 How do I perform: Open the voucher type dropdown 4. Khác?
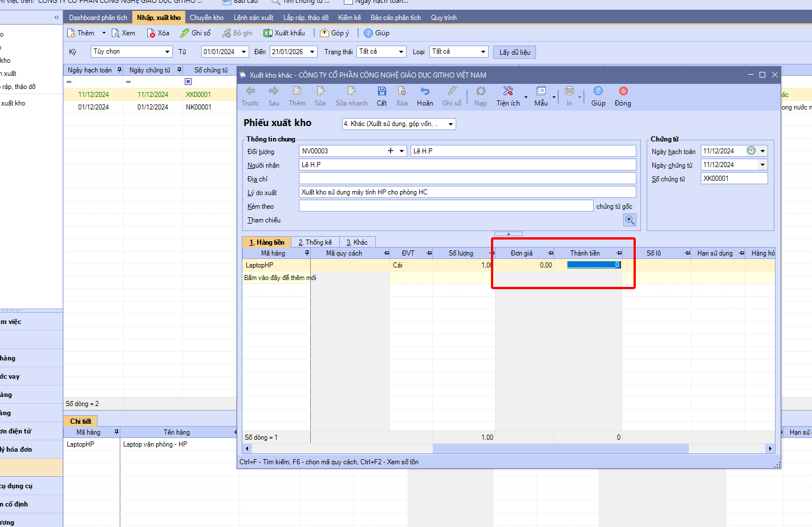click(450, 124)
